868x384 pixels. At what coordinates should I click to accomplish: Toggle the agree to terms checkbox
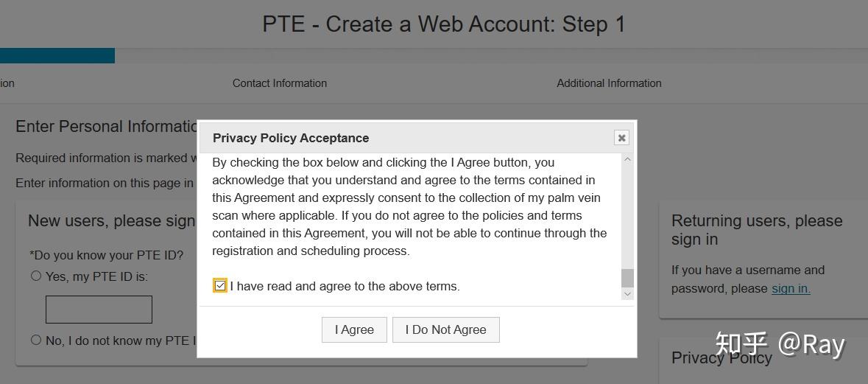pyautogui.click(x=219, y=286)
